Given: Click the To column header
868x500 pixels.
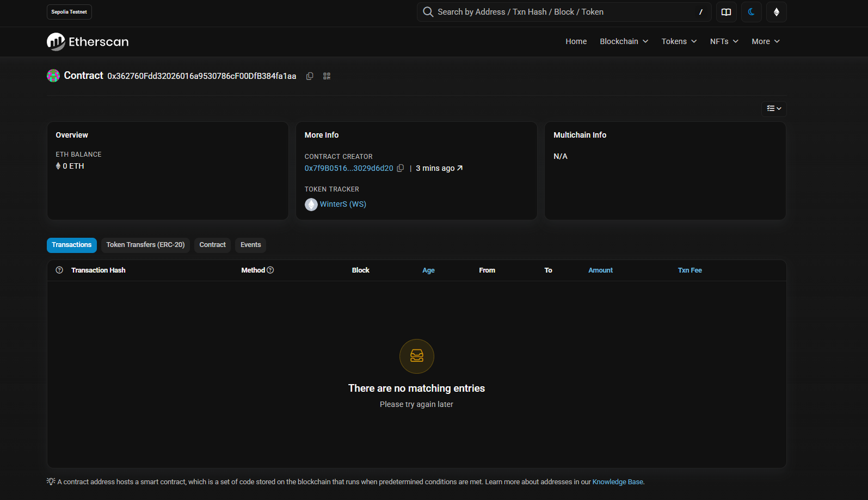Looking at the screenshot, I should (549, 270).
